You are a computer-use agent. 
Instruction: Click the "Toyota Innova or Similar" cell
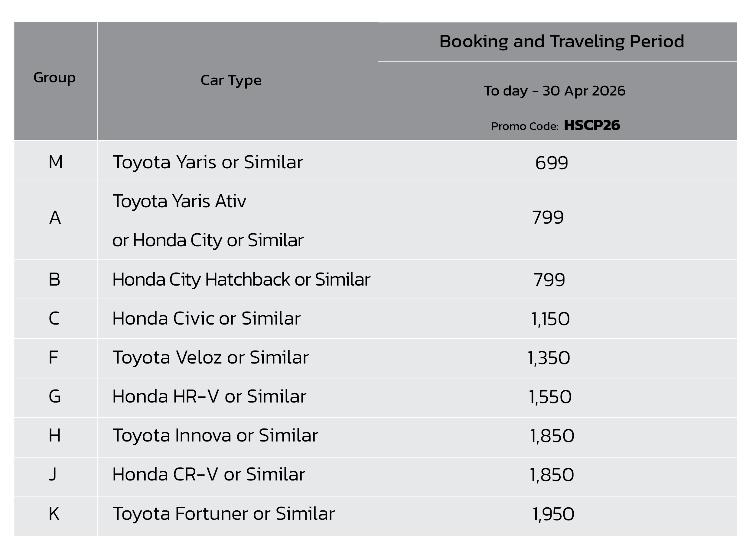pyautogui.click(x=215, y=435)
